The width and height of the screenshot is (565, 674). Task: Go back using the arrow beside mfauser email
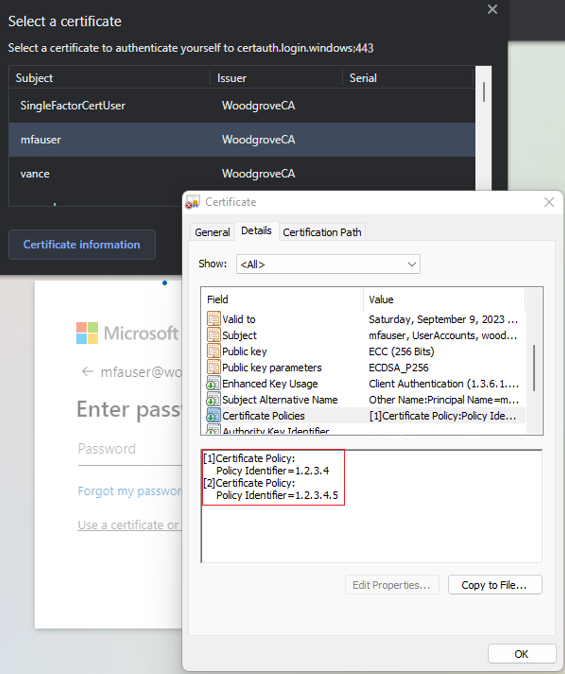(87, 371)
